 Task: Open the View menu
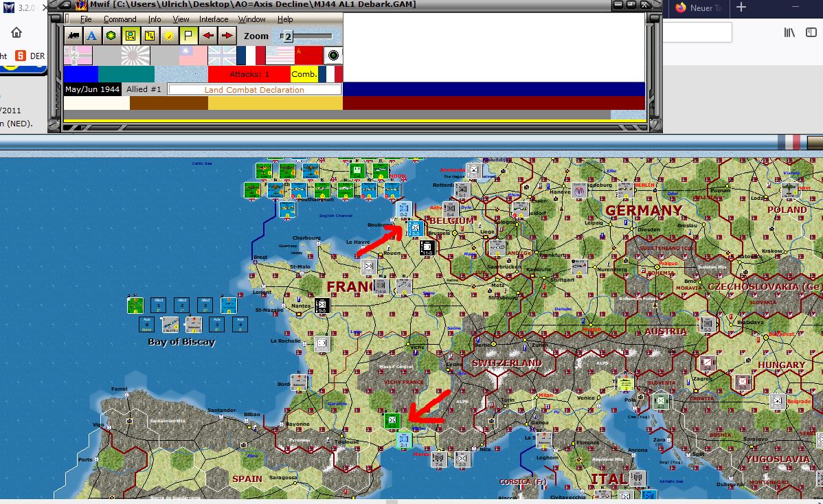pos(181,19)
